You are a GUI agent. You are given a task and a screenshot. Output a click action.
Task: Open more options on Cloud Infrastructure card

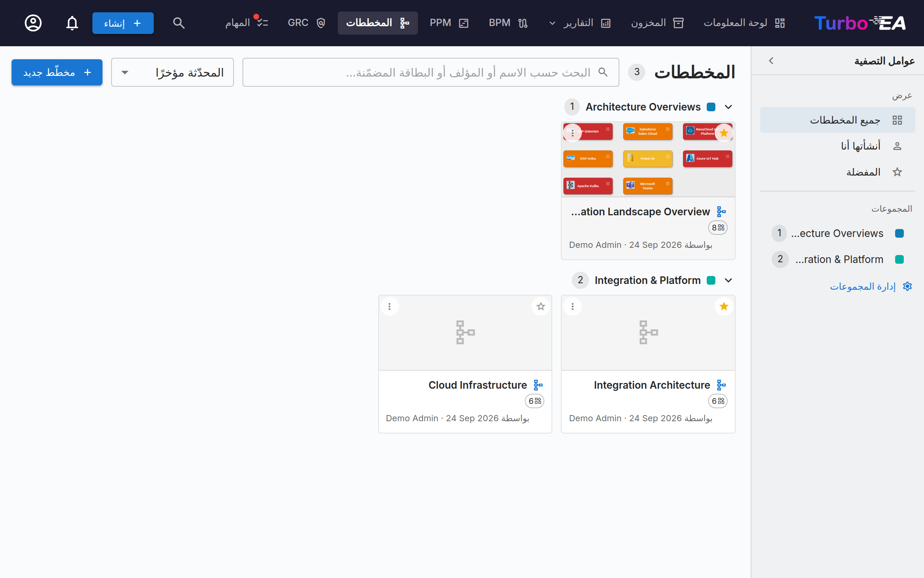pyautogui.click(x=389, y=306)
